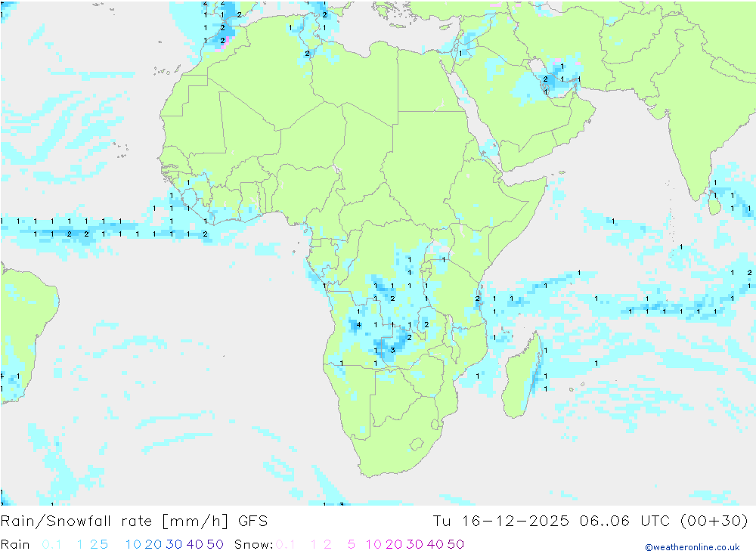756x554 pixels.
Task: Click the "Rain/Snowfall rate [mm/h]" title text
Action: [x=114, y=522]
